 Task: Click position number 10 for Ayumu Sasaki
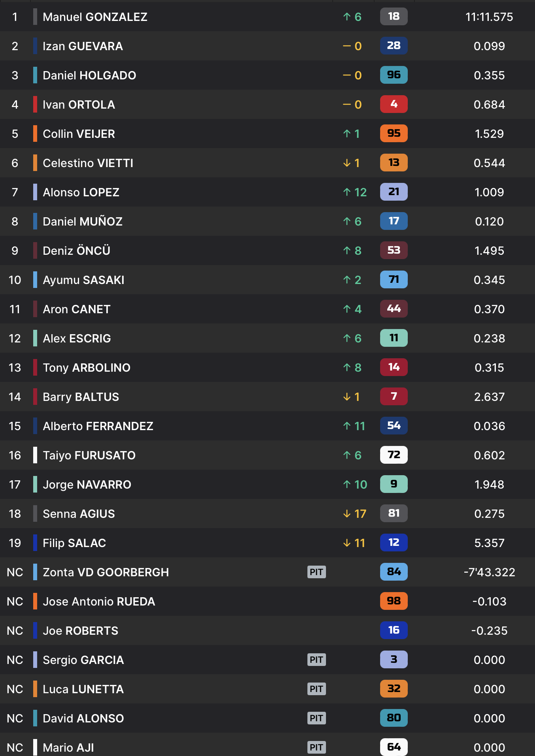pyautogui.click(x=15, y=280)
